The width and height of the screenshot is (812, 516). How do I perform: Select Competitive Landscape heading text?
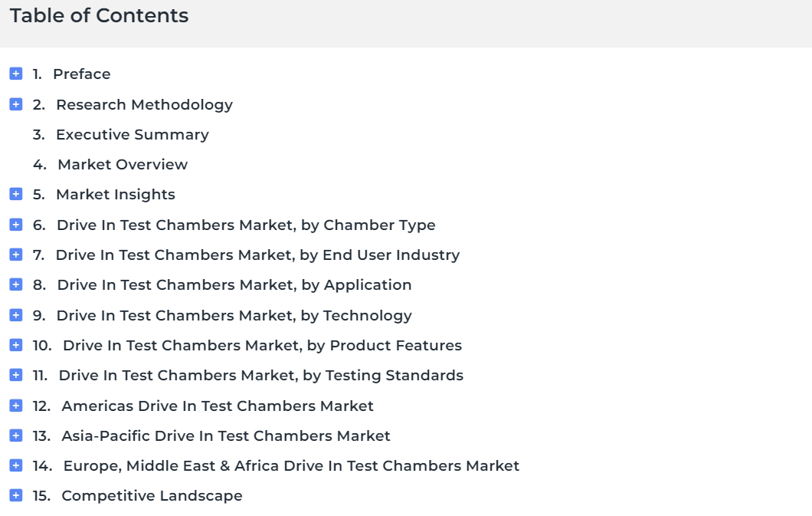(x=152, y=496)
